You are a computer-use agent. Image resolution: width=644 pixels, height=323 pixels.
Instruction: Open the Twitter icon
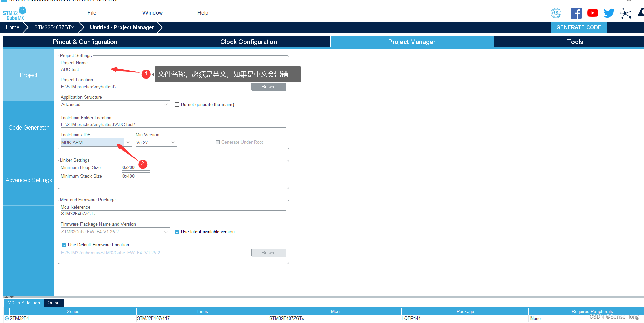pos(609,13)
